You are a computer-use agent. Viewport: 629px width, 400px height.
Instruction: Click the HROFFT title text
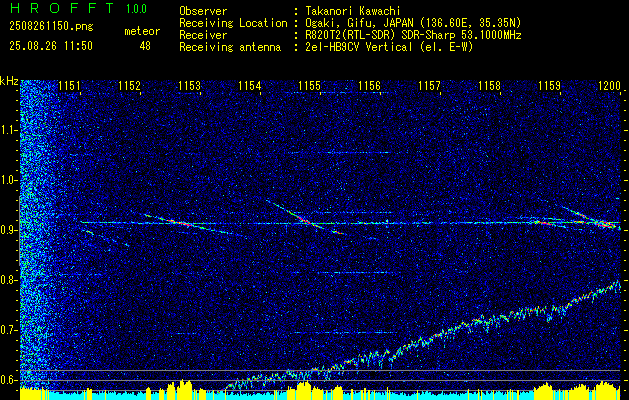[62, 8]
